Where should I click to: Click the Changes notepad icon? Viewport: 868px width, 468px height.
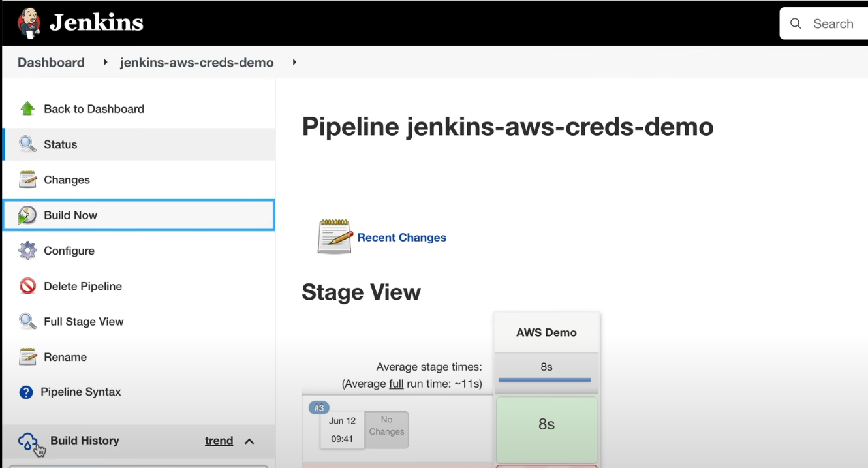tap(27, 179)
